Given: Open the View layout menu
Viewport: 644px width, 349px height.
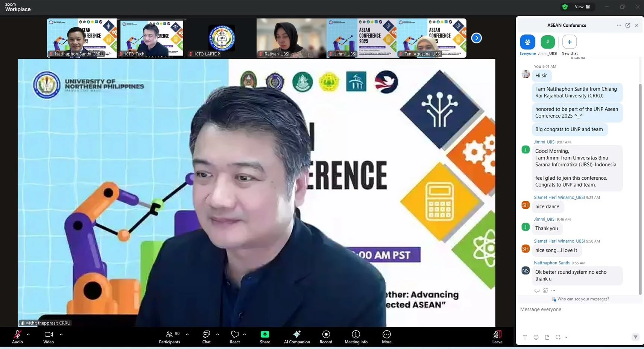Looking at the screenshot, I should point(582,7).
